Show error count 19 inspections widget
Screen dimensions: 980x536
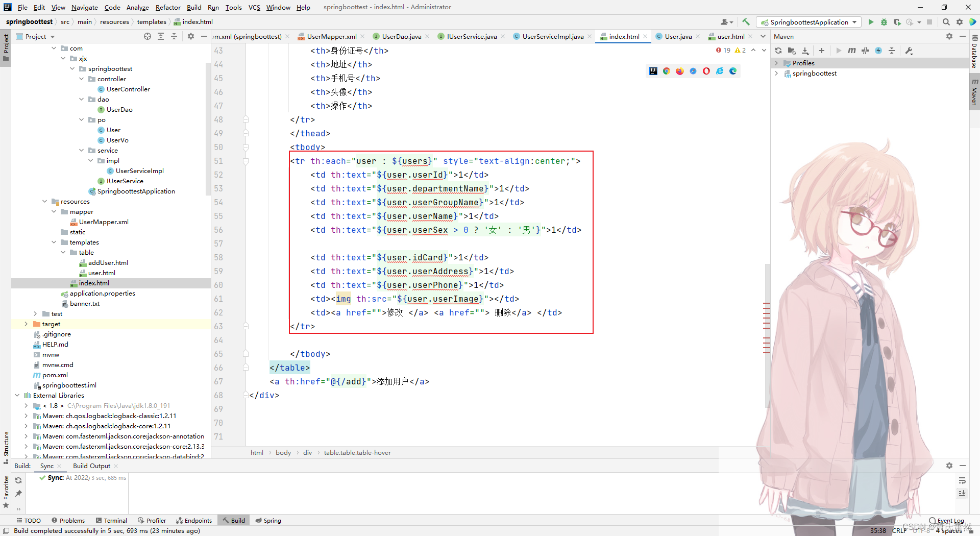click(x=723, y=50)
